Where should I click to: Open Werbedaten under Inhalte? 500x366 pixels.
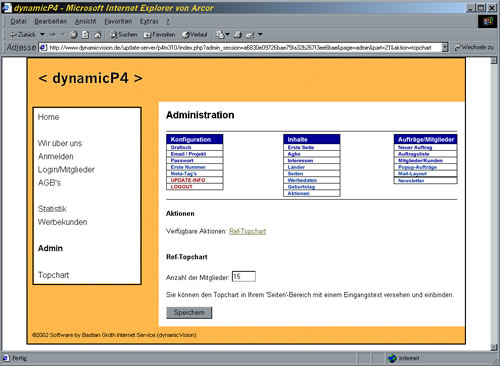[302, 180]
